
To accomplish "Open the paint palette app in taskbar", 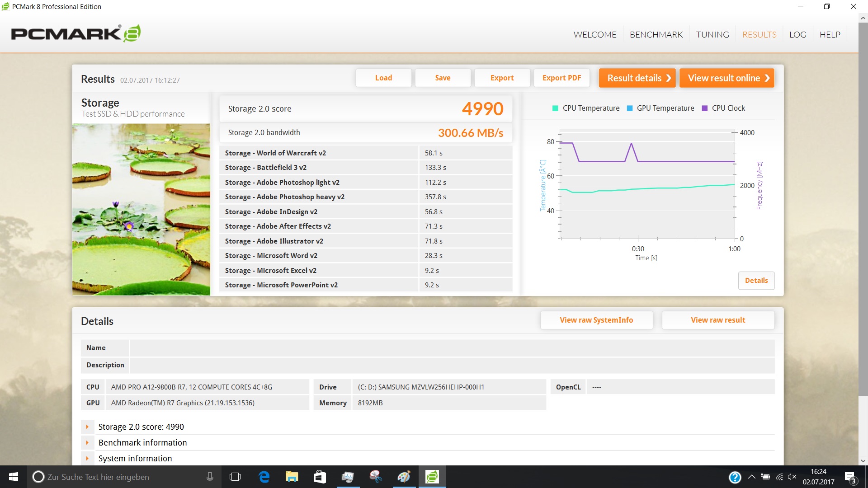I will point(404,477).
